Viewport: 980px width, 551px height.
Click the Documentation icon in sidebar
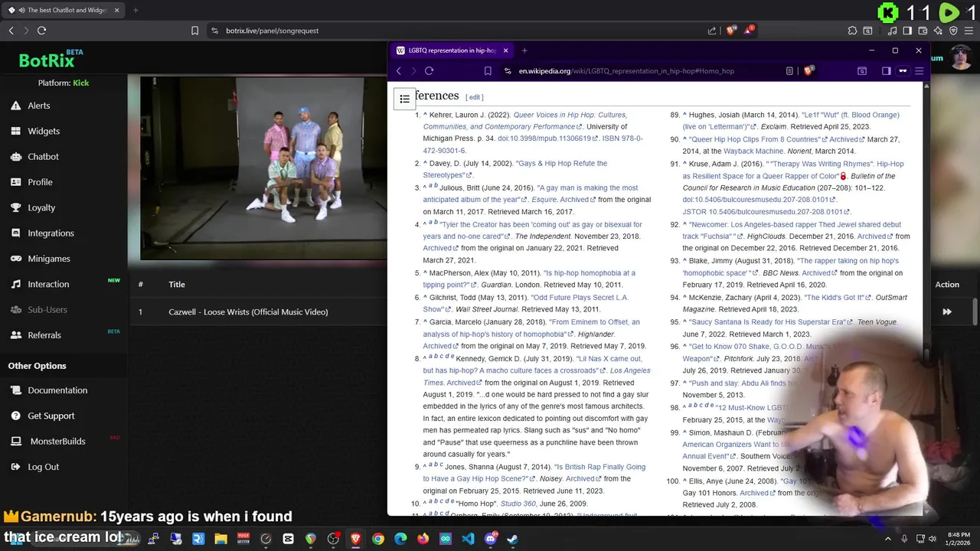pyautogui.click(x=15, y=390)
